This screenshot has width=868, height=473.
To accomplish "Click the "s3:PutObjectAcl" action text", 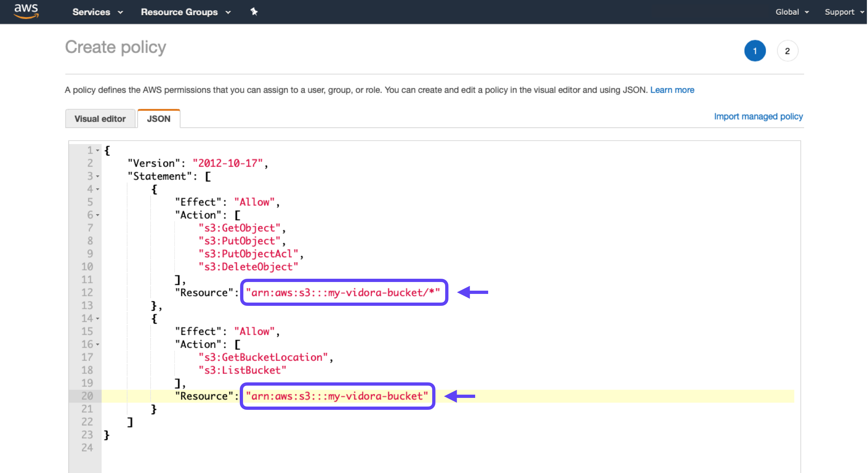I will 248,254.
